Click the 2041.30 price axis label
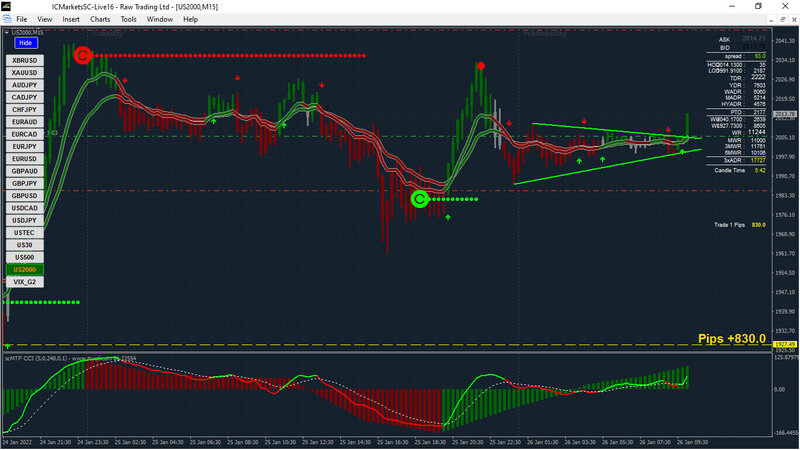Screen dimensions: 800x450 (x=785, y=41)
